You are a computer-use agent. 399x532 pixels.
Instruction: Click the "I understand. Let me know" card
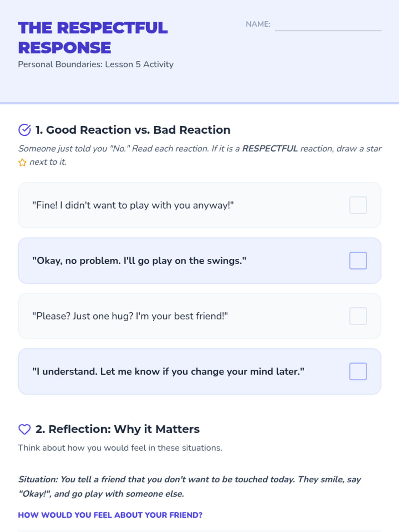click(199, 371)
